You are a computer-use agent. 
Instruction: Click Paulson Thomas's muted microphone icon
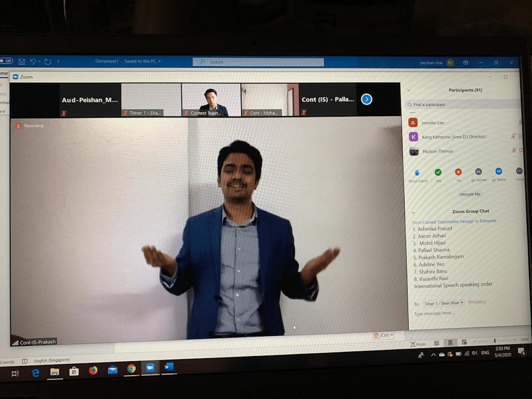(x=514, y=150)
